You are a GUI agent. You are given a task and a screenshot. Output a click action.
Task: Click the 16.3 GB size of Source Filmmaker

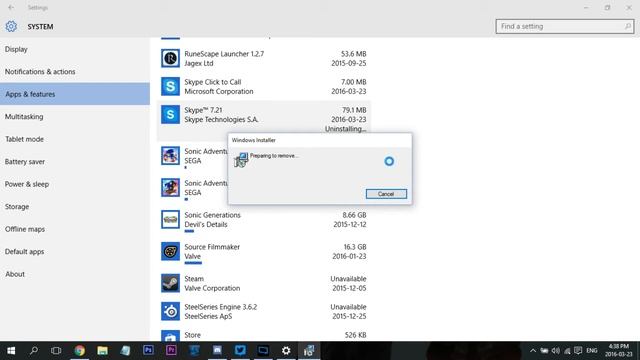(355, 247)
